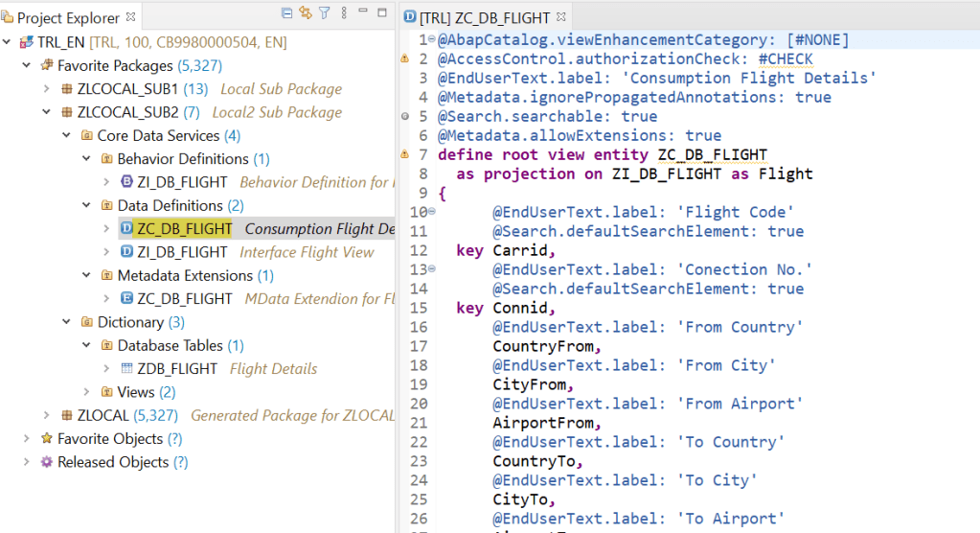Click ZI_DB_FLIGHT Interface Flight View icon

[126, 251]
